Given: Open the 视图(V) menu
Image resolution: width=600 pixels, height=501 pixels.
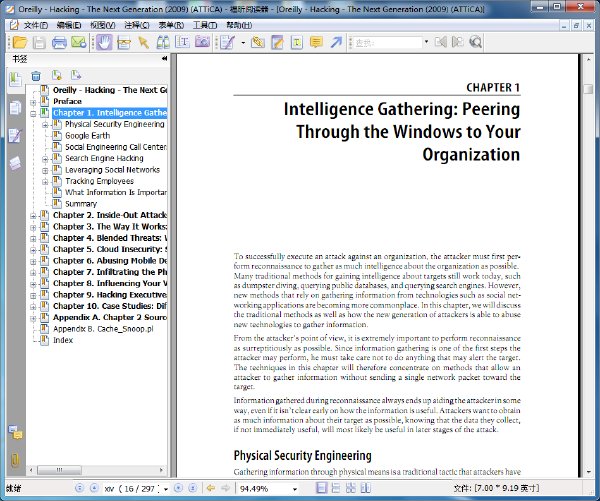Looking at the screenshot, I should 103,25.
